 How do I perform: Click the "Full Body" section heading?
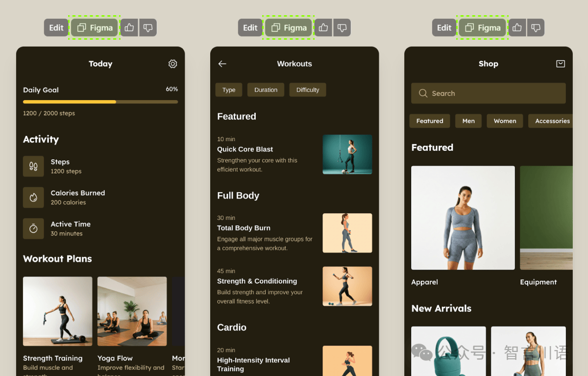pyautogui.click(x=238, y=196)
